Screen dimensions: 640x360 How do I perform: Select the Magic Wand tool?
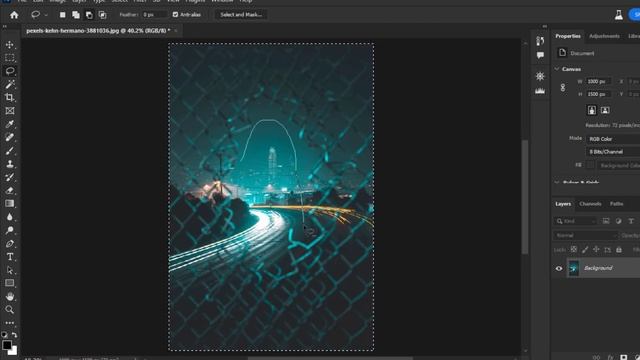(10, 84)
